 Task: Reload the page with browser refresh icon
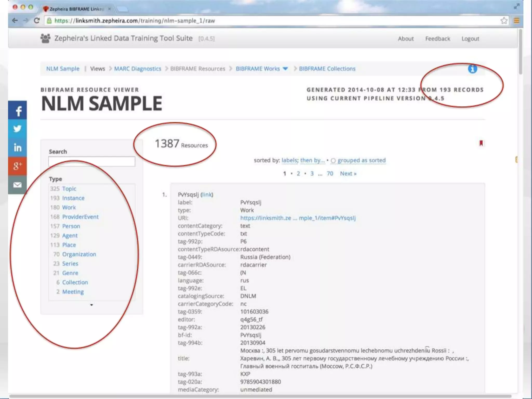[x=37, y=21]
